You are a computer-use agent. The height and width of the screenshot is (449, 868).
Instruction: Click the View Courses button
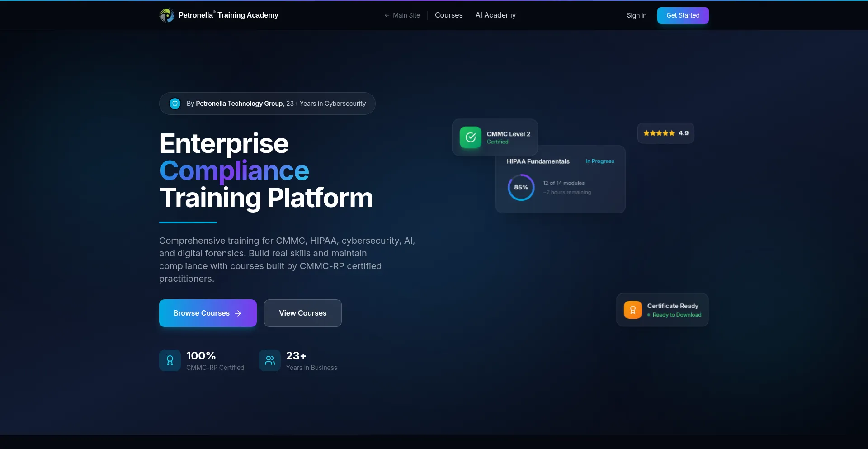(303, 313)
